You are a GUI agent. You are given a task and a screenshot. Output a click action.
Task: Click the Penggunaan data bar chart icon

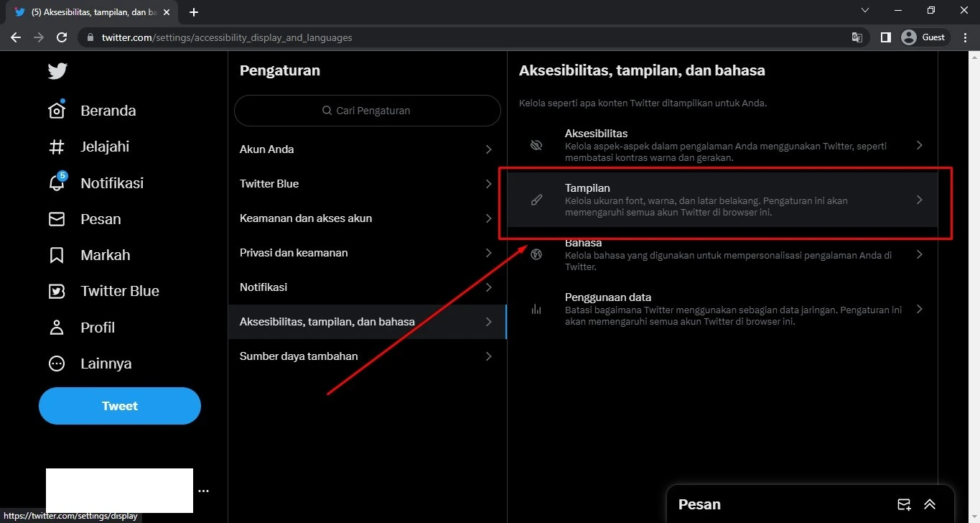(536, 309)
